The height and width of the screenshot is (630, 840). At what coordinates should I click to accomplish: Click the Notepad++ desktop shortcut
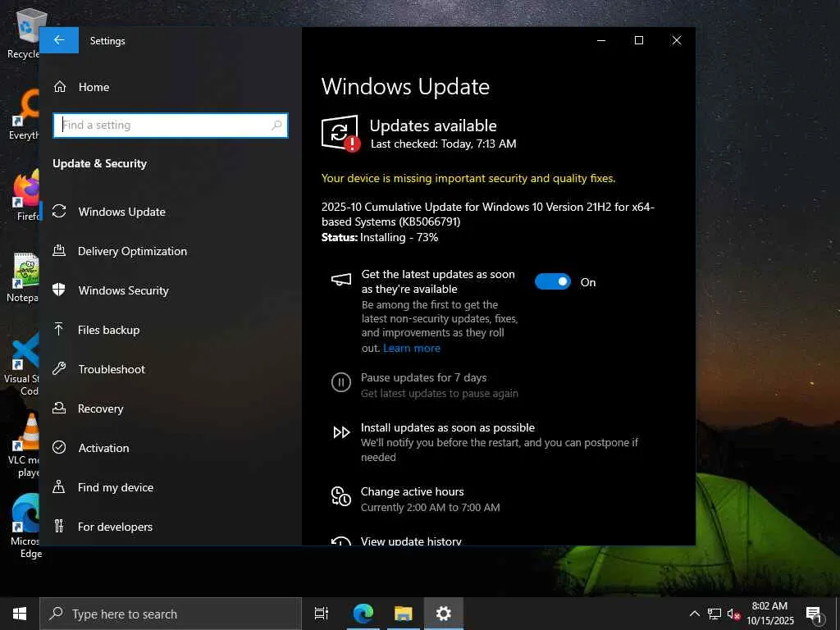click(x=22, y=277)
